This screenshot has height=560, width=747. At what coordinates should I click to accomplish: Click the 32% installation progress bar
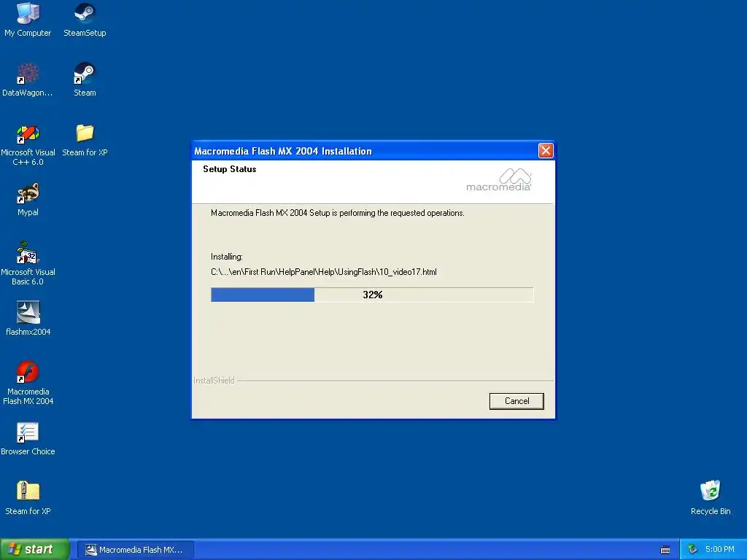point(372,295)
